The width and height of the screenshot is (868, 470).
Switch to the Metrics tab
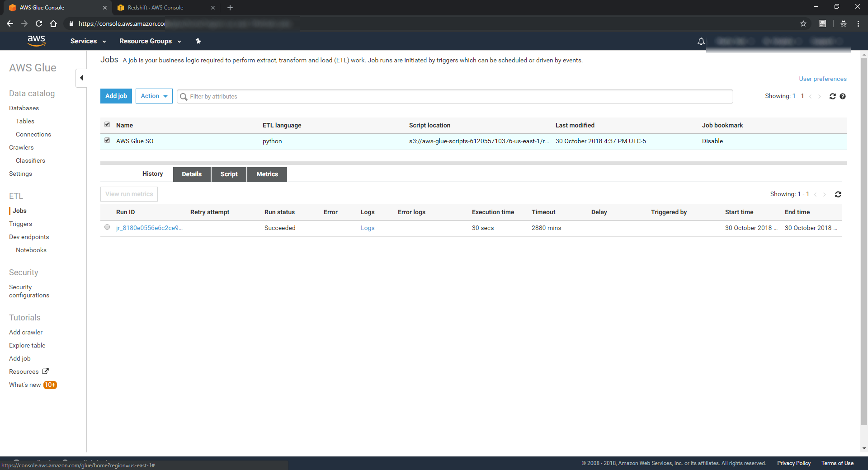tap(267, 174)
